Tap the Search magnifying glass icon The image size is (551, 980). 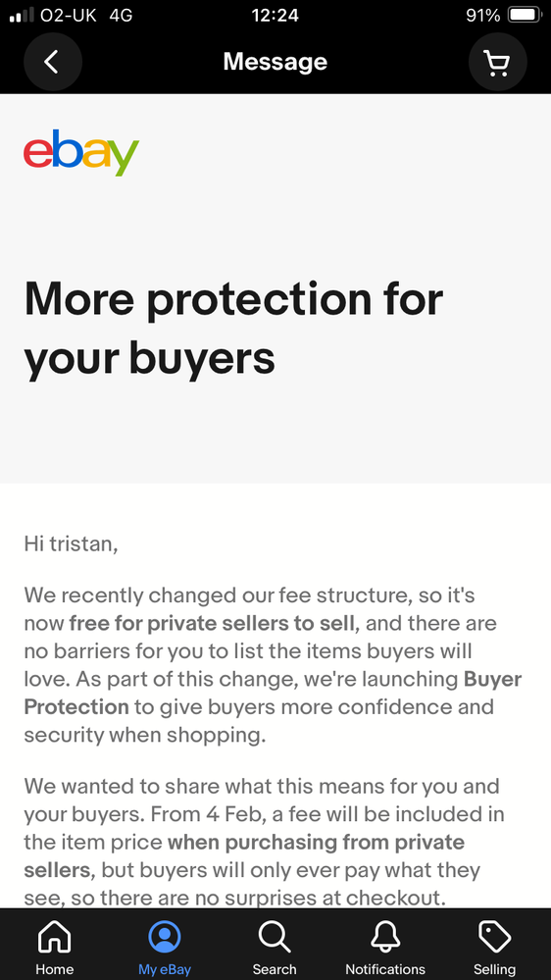(x=275, y=938)
